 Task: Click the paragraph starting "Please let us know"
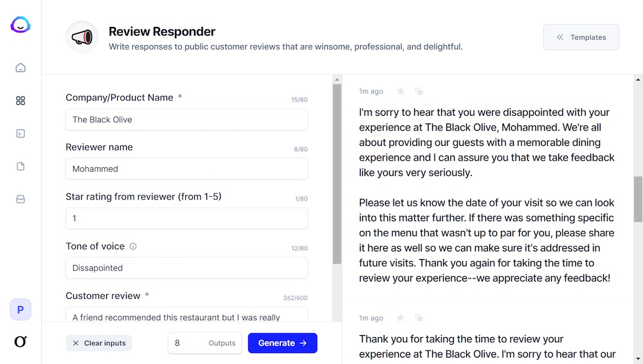487,240
